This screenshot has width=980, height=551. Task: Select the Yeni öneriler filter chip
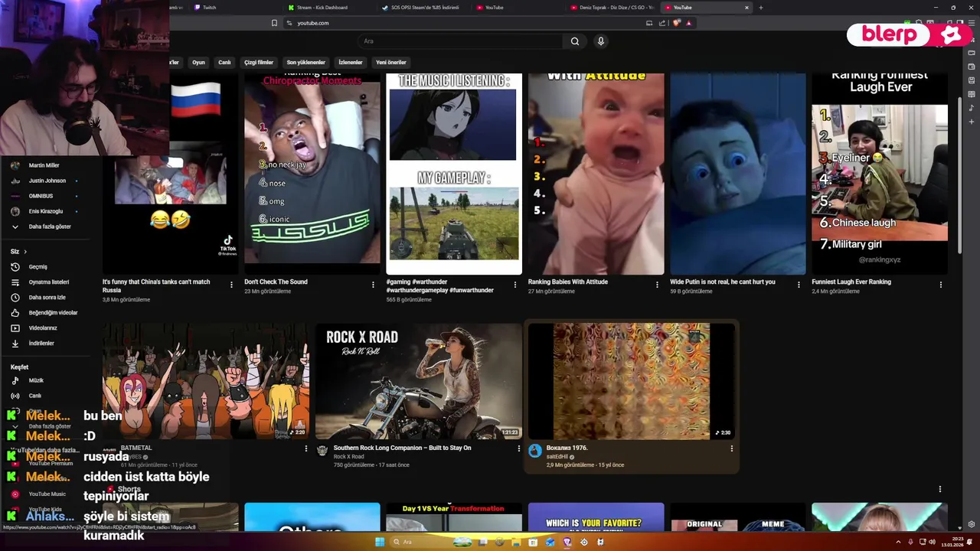391,62
